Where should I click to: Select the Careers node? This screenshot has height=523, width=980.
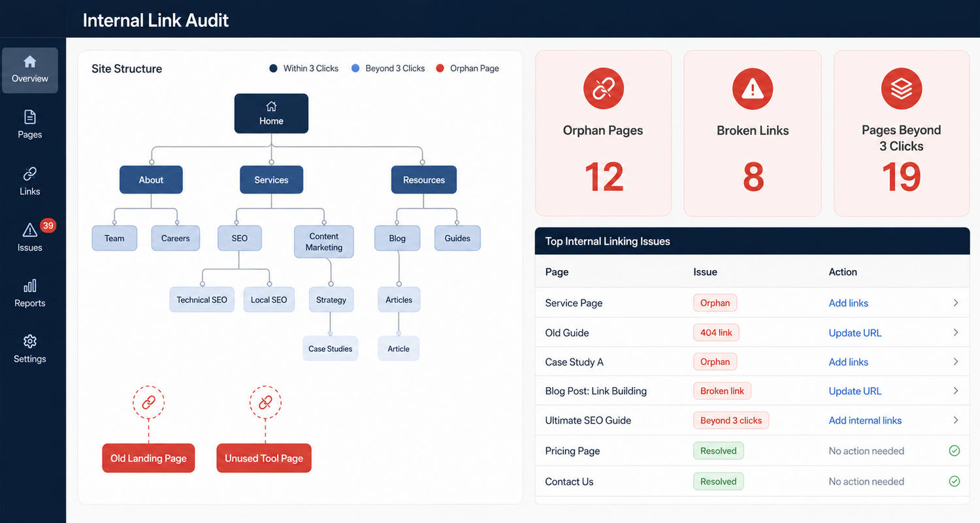pyautogui.click(x=176, y=239)
